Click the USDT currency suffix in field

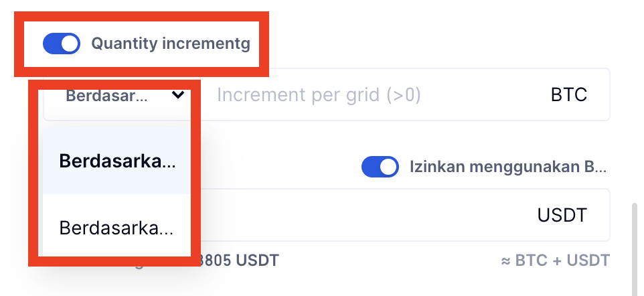click(562, 215)
